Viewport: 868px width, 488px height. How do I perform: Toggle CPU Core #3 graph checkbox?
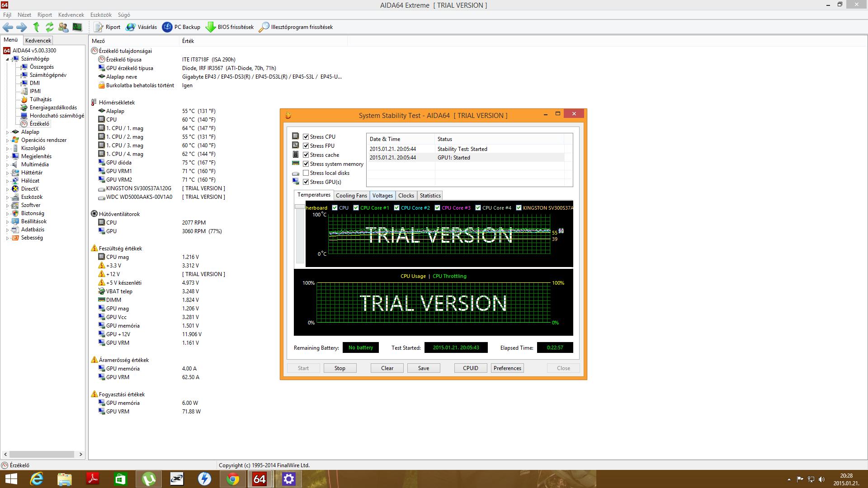438,208
